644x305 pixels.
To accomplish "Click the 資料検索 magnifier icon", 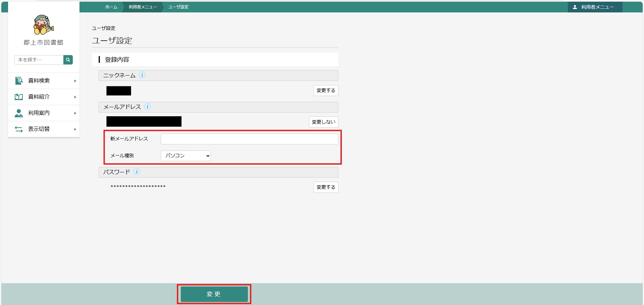I will 19,81.
